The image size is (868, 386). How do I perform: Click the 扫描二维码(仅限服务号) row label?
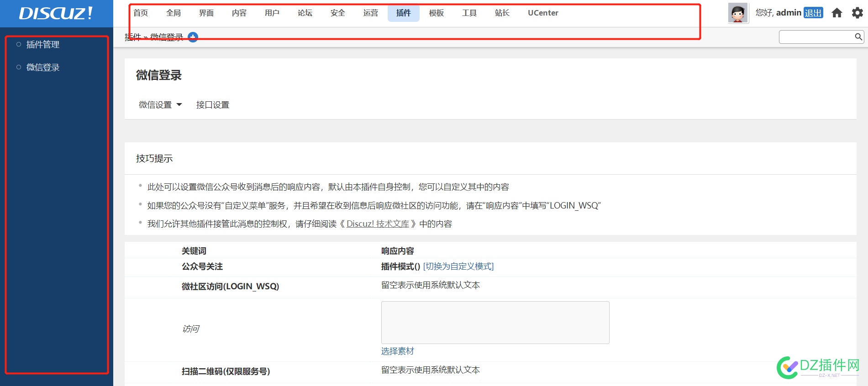tap(226, 371)
